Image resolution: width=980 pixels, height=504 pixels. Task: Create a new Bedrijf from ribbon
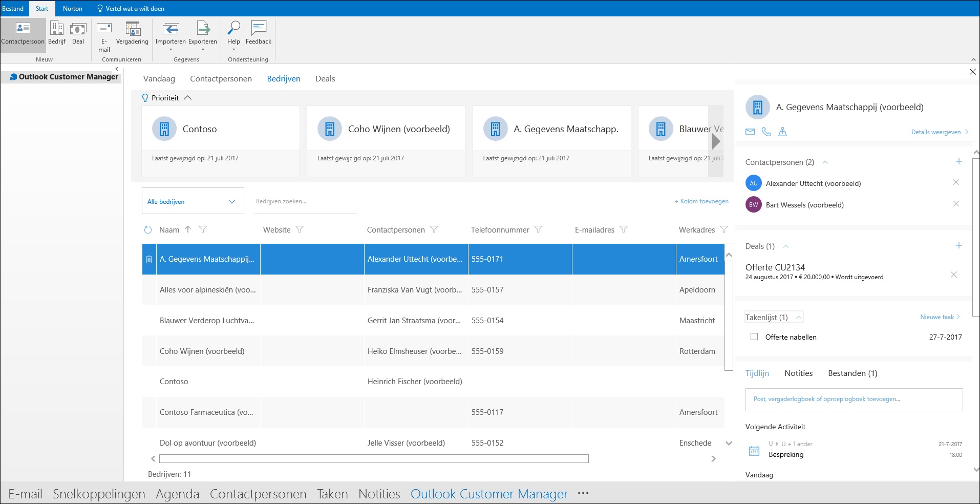57,34
